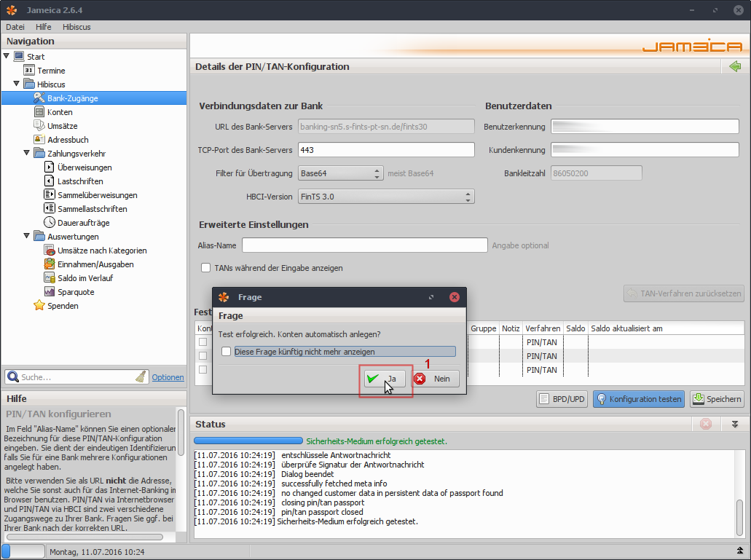This screenshot has width=751, height=560.
Task: Click the Saldo column header
Action: 575,328
